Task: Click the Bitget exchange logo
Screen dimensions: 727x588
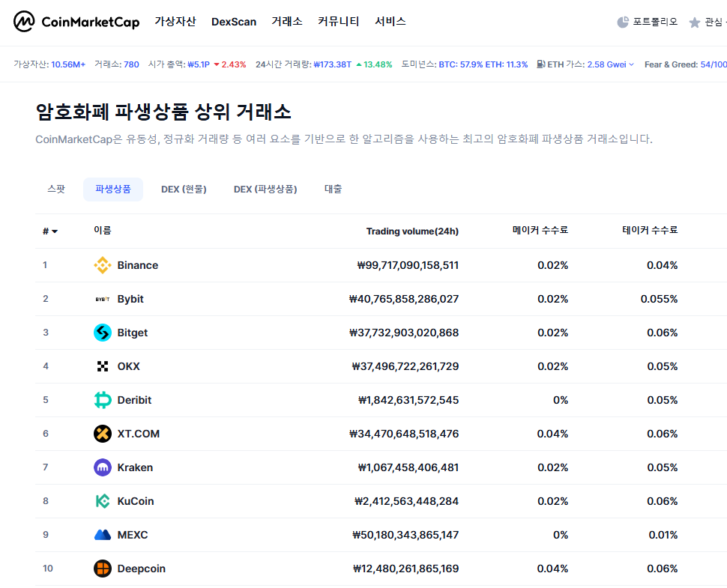Action: point(103,333)
